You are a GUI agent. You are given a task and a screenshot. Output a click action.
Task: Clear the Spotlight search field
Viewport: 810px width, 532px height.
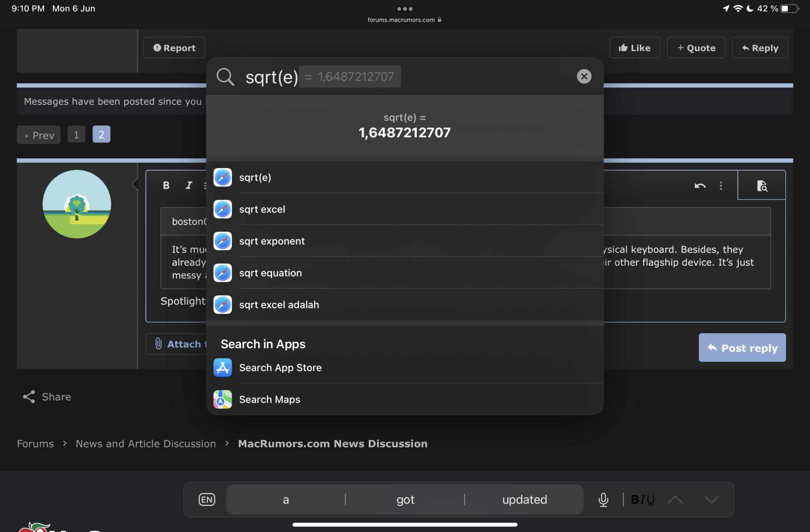point(584,77)
